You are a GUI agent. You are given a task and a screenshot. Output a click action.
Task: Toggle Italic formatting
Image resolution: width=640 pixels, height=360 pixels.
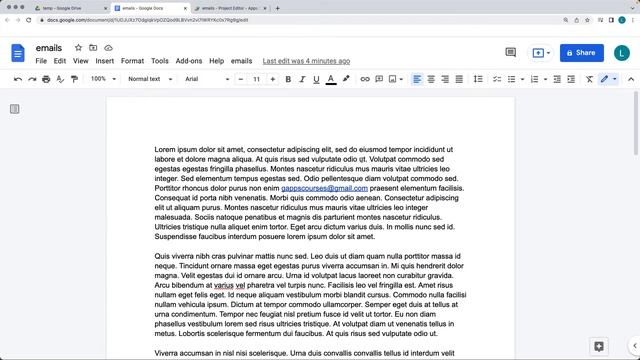[302, 79]
